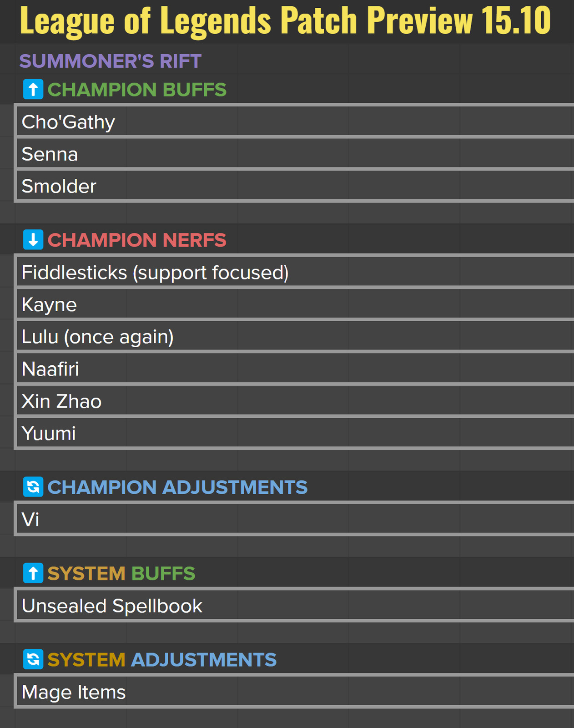Click the Summoner's Rift section heading
Image resolution: width=574 pixels, height=728 pixels.
pyautogui.click(x=110, y=61)
